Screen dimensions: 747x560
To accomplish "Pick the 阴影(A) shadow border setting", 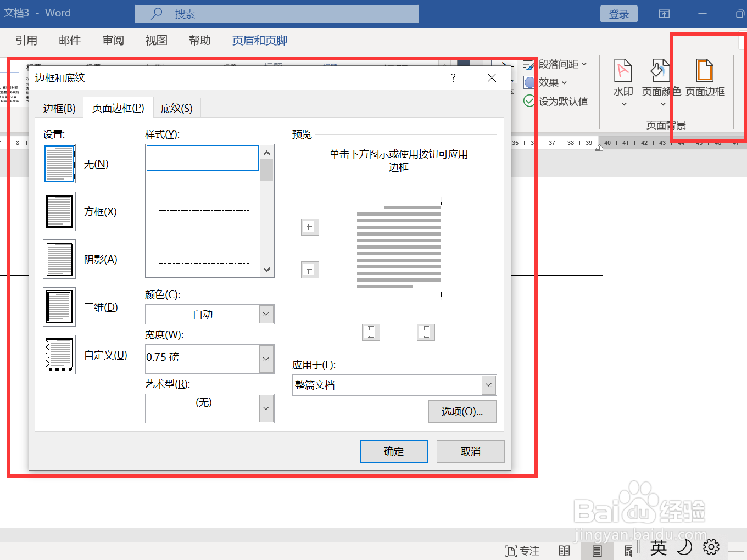I will tap(59, 259).
